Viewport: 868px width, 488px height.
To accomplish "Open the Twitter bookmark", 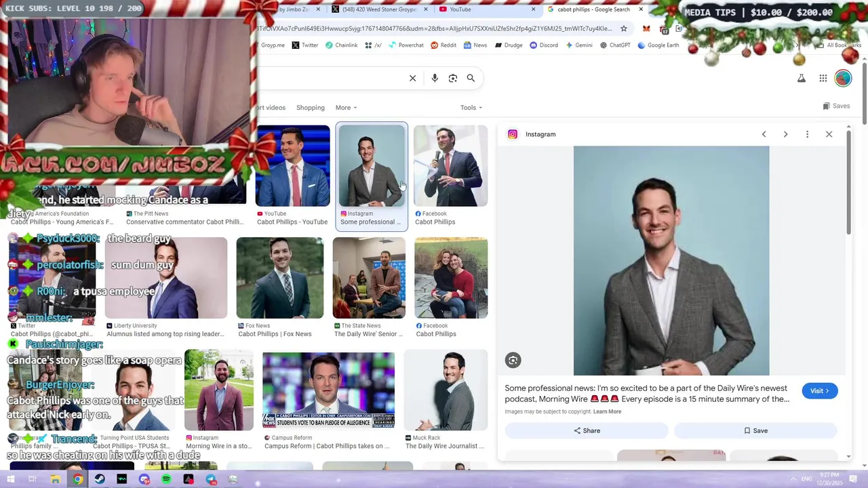I will pyautogui.click(x=304, y=45).
